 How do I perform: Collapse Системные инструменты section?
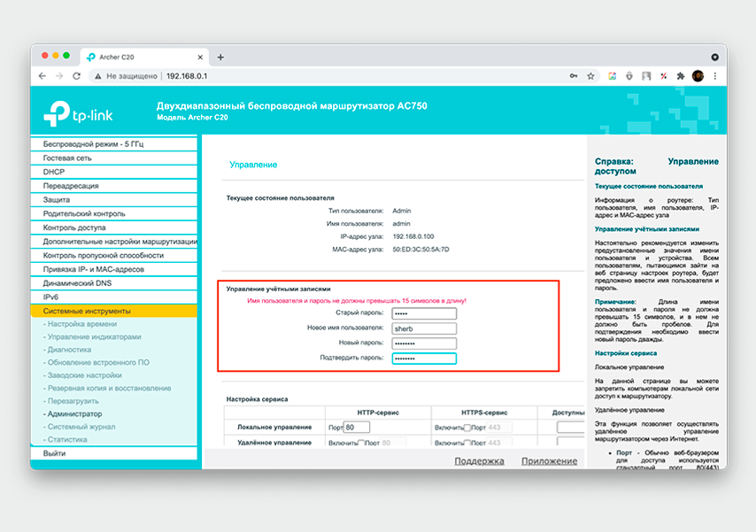[x=114, y=311]
